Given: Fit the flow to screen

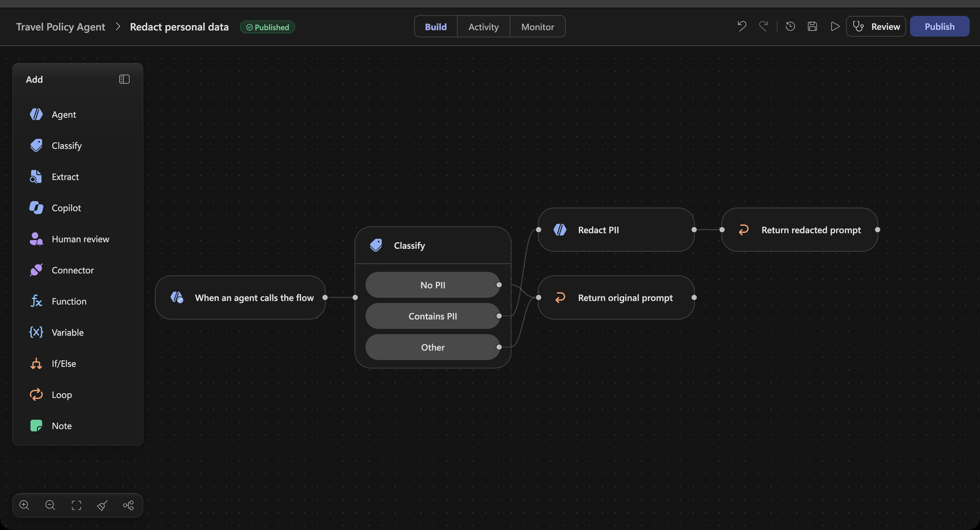Looking at the screenshot, I should click(x=77, y=505).
